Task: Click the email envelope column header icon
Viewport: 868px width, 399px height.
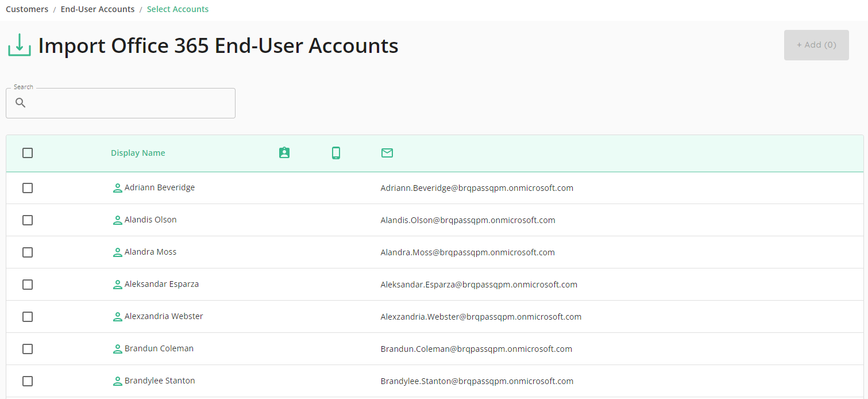Action: tap(387, 153)
